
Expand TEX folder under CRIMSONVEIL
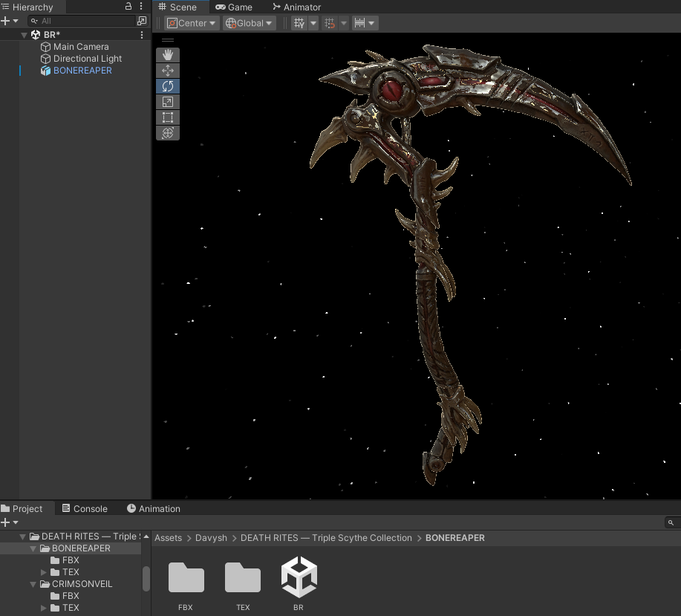pos(43,608)
